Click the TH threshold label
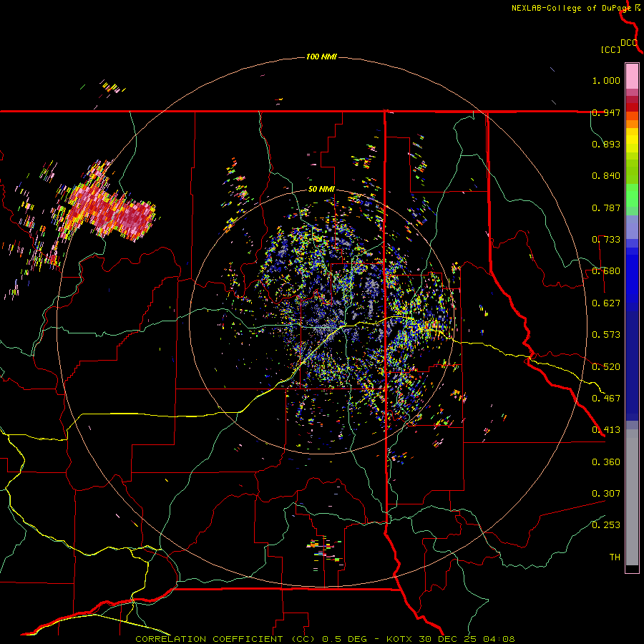The height and width of the screenshot is (644, 644). click(x=615, y=557)
